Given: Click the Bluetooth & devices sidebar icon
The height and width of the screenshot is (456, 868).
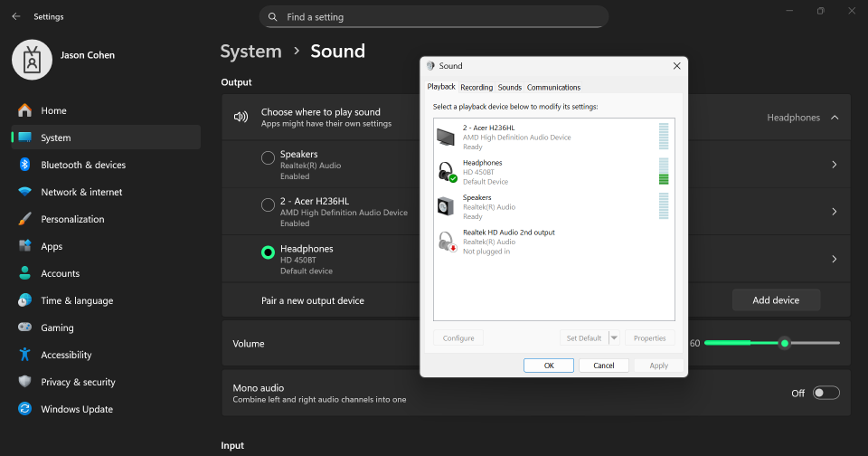Looking at the screenshot, I should [24, 165].
